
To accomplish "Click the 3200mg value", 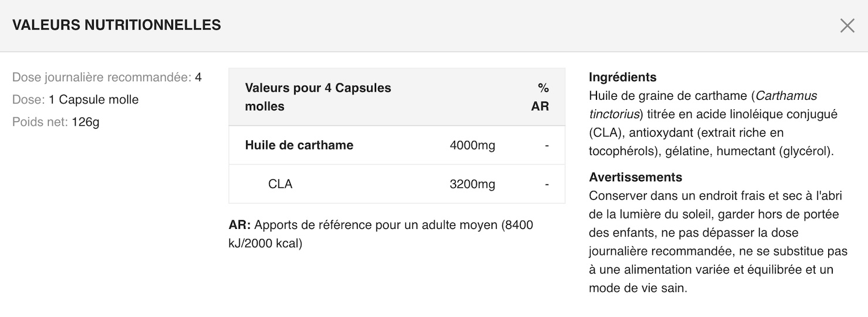I will tap(472, 184).
